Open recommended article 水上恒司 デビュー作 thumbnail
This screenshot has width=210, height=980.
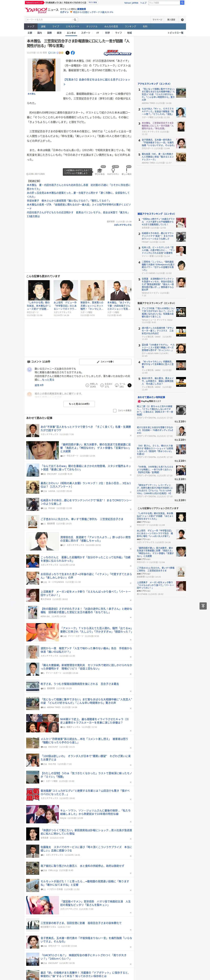(x=66, y=290)
